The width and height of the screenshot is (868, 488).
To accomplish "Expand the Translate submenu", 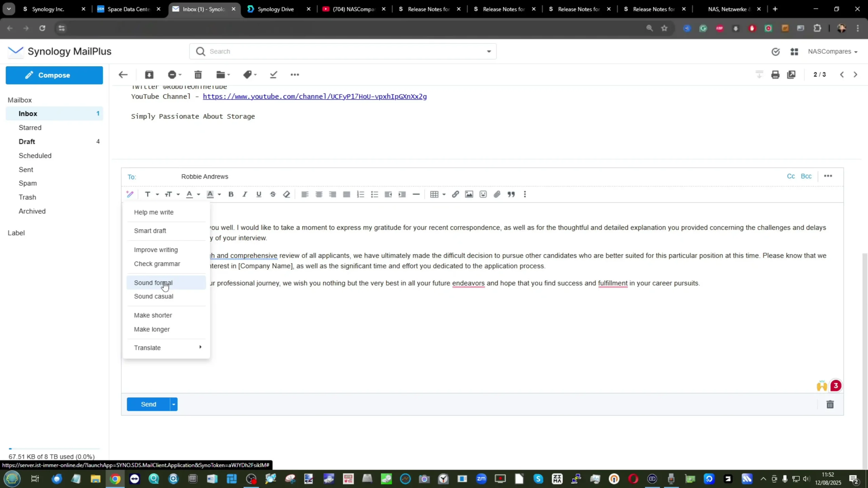I will [x=166, y=348].
